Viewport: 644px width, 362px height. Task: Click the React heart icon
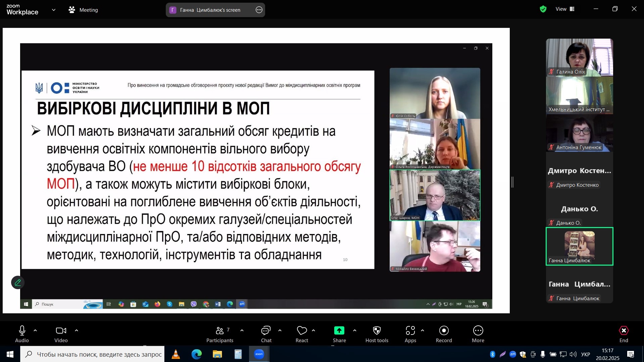(x=302, y=331)
